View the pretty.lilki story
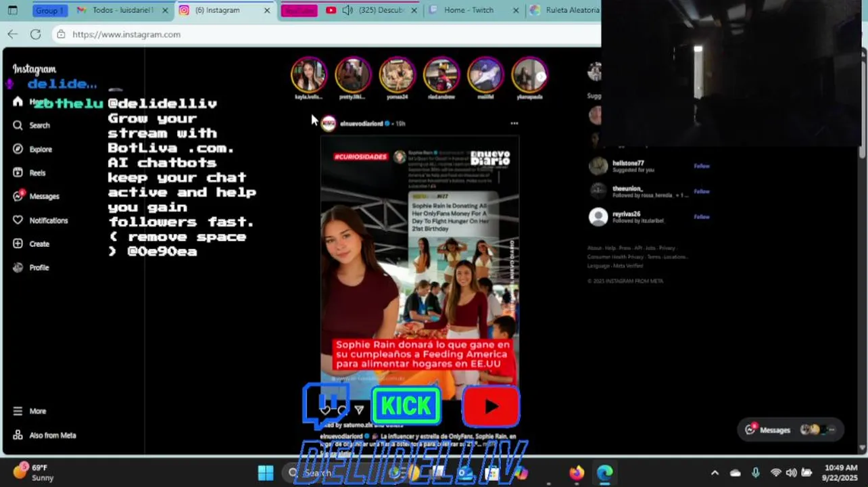The image size is (868, 487). (x=353, y=75)
